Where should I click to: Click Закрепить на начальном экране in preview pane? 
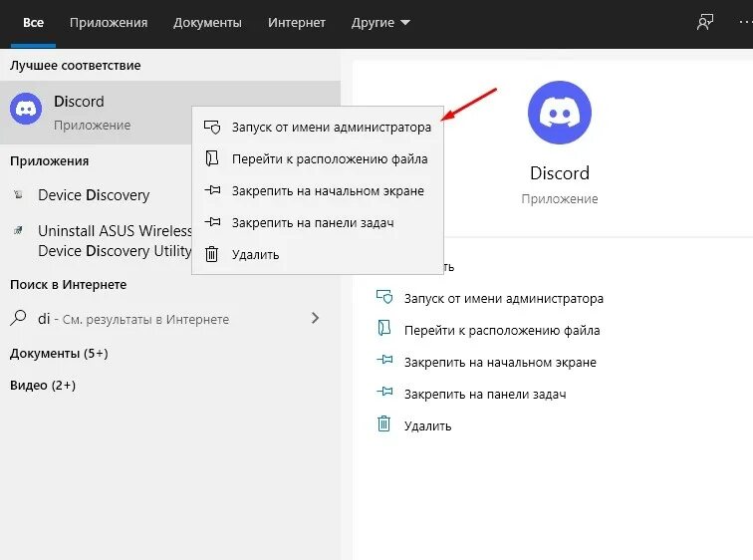point(500,362)
